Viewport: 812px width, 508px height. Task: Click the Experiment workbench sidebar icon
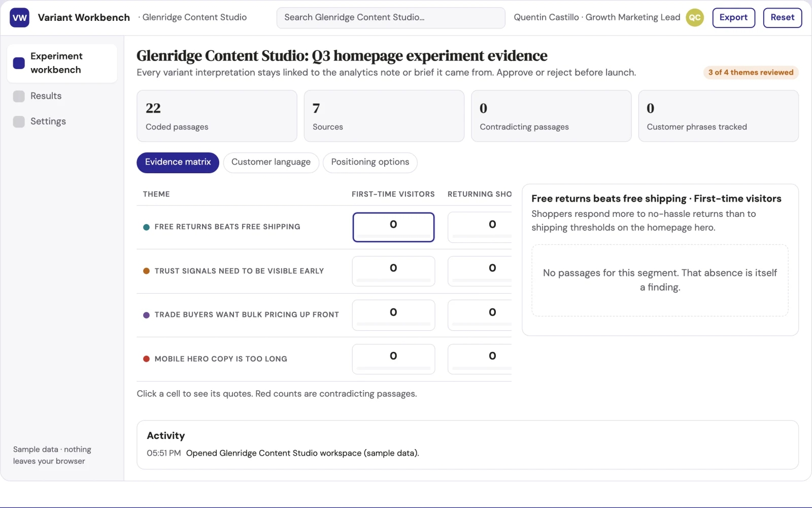coord(19,63)
